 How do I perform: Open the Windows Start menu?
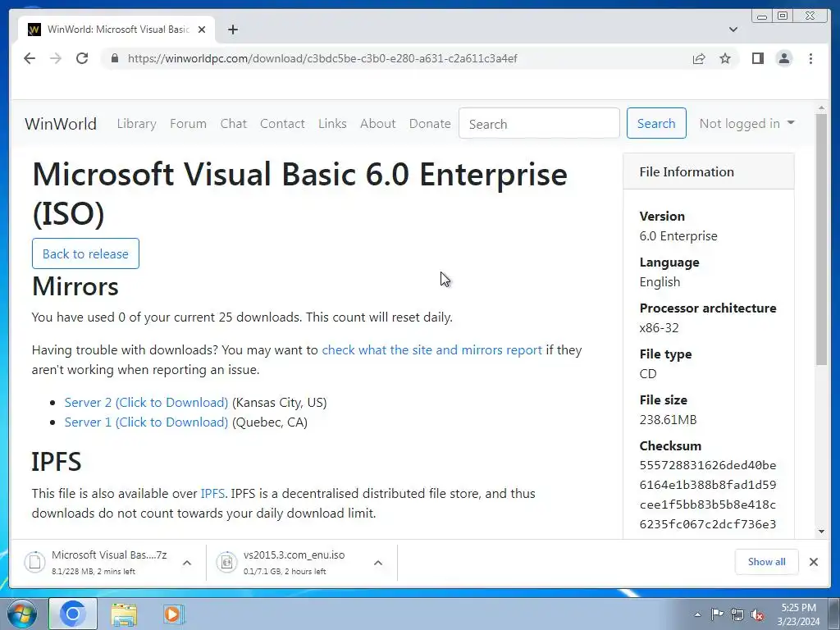(22, 614)
